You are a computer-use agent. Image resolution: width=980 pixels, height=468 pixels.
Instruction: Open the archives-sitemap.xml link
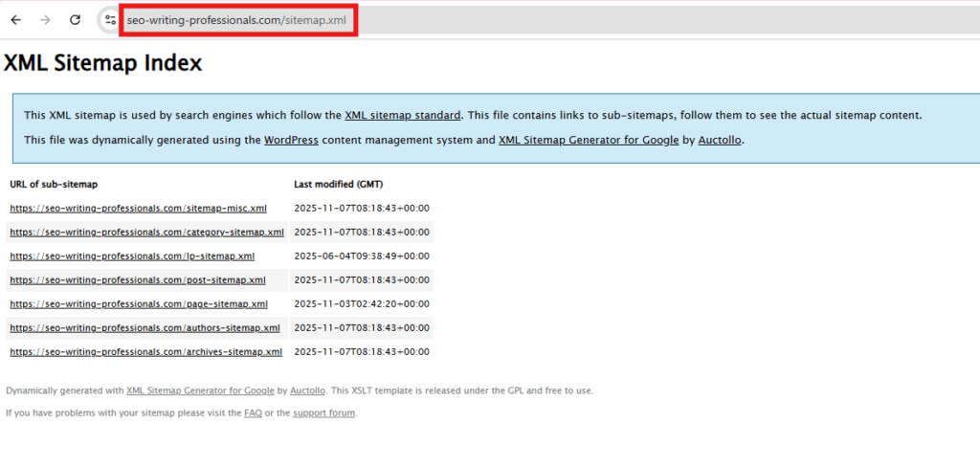(145, 351)
